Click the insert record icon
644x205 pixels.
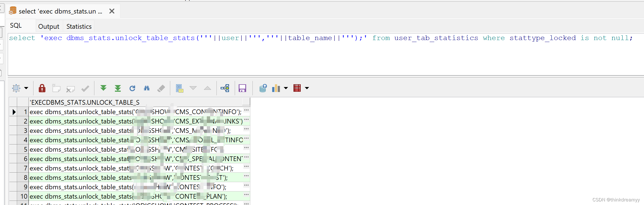coord(56,88)
